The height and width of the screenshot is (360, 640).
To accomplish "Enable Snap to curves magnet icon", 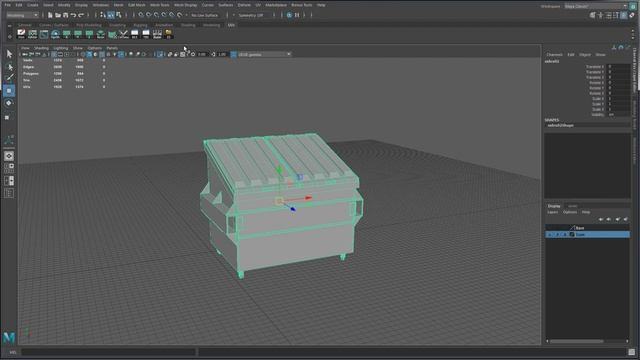I will (x=149, y=15).
